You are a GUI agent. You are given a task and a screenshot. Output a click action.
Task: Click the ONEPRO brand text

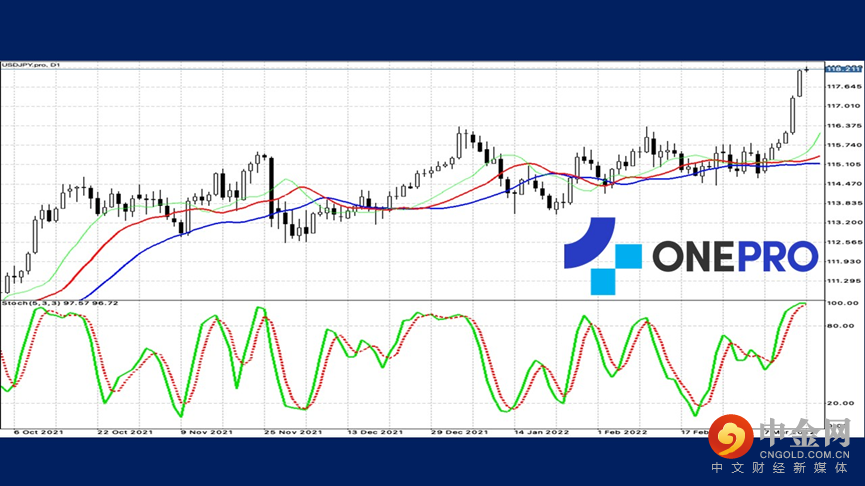(735, 257)
